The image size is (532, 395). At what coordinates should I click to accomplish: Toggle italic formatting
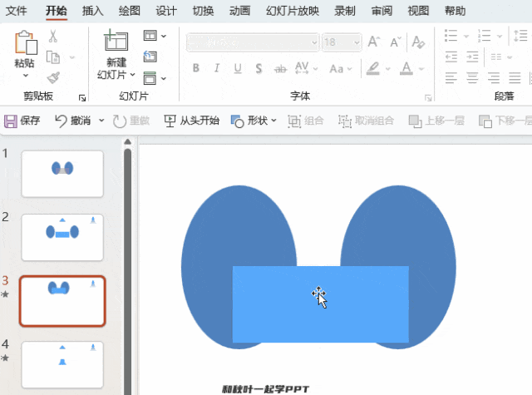click(216, 68)
